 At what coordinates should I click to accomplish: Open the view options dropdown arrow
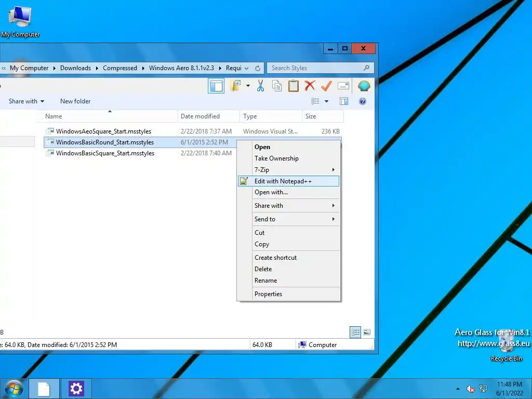(x=326, y=101)
